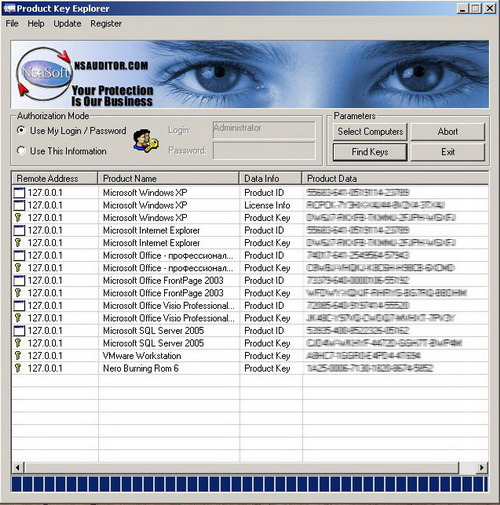Click window icon of Windows XP Product ID row

tap(19, 193)
